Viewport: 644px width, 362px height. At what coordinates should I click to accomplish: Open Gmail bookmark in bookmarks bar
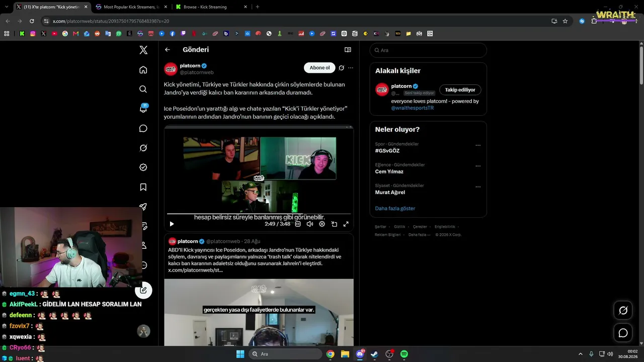pos(75,34)
